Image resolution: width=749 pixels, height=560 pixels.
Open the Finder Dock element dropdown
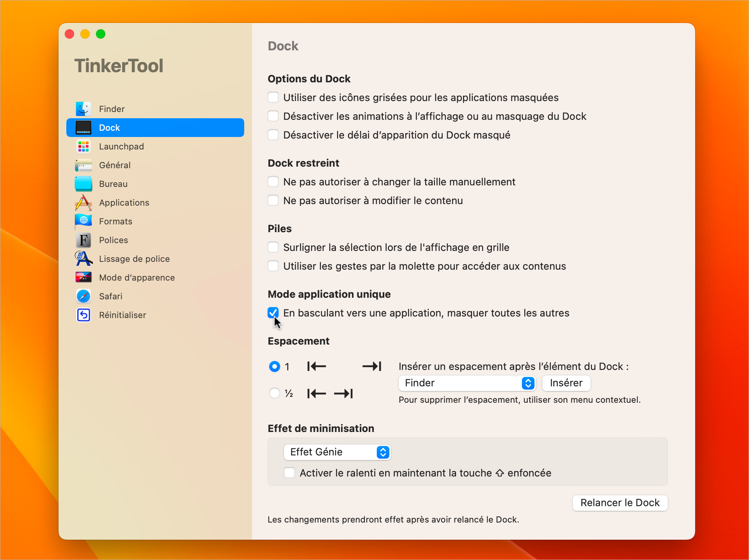coord(467,383)
